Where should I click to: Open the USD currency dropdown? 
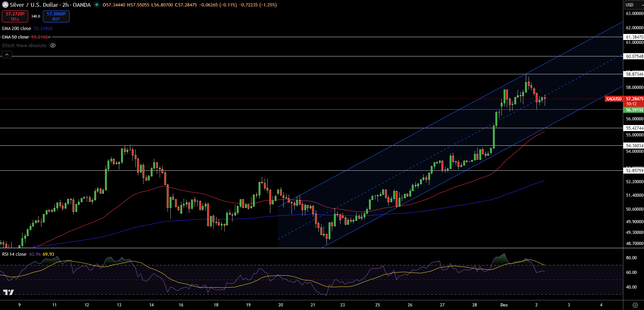coord(634,5)
